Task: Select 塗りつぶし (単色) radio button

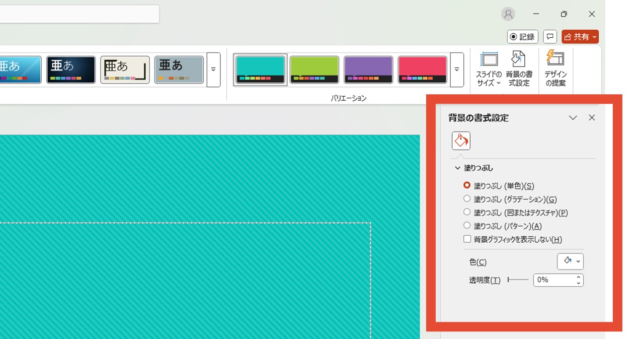Action: (x=467, y=185)
